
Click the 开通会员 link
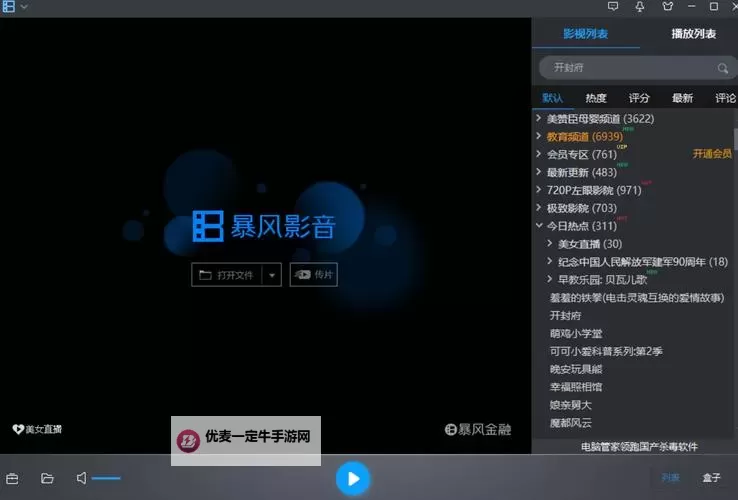[712, 154]
